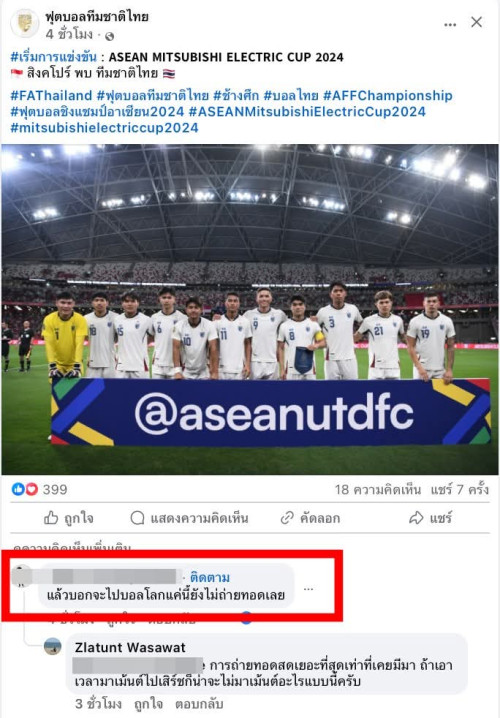This screenshot has height=718, width=500.
Task: Close the post with the X icon
Action: pos(477,22)
